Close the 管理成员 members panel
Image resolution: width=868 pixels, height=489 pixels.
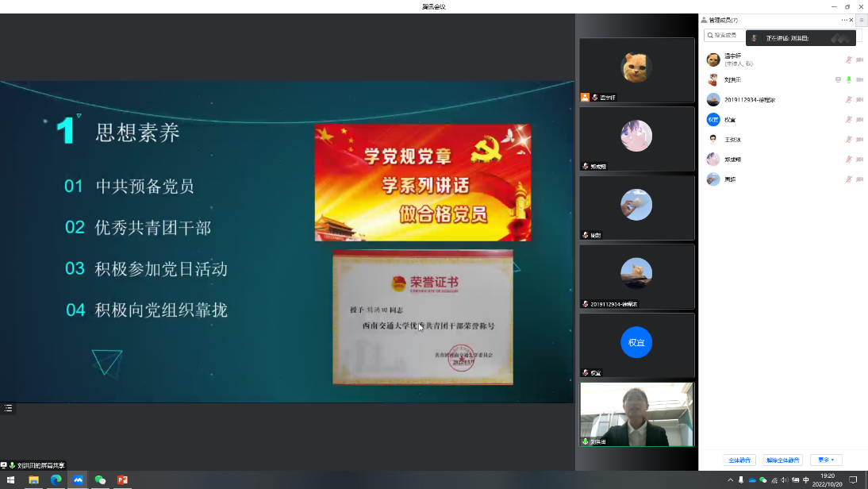[x=852, y=20]
